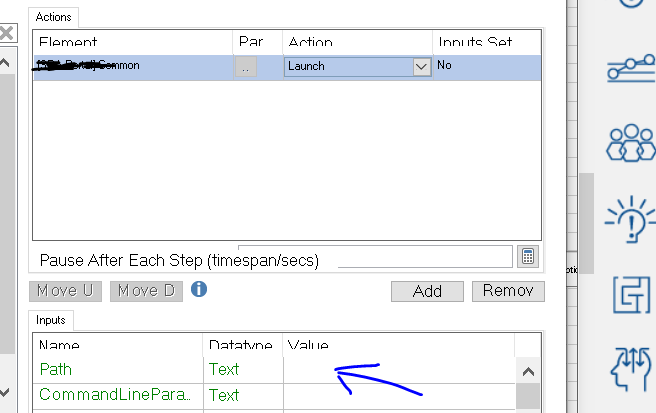The image size is (656, 413).
Task: Click the Move Up button
Action: [65, 291]
